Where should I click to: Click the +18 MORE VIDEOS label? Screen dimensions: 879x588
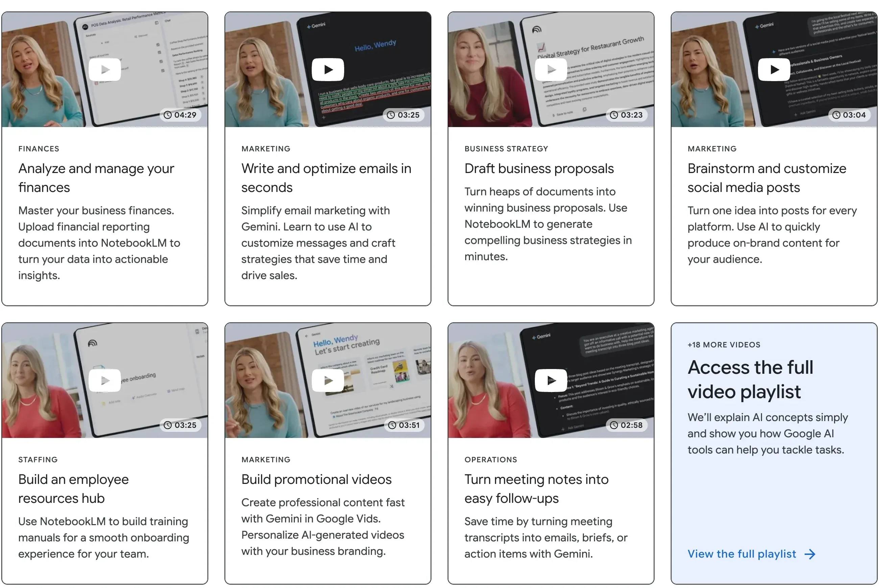[724, 345]
